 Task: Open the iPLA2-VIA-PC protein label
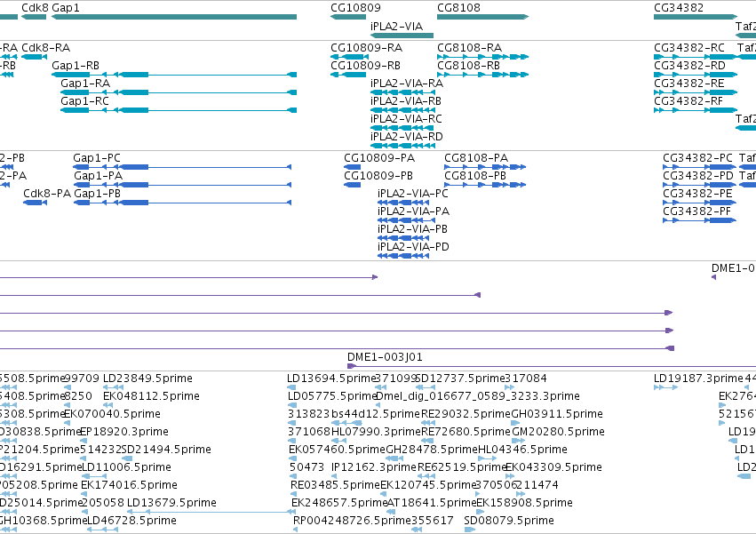click(413, 194)
